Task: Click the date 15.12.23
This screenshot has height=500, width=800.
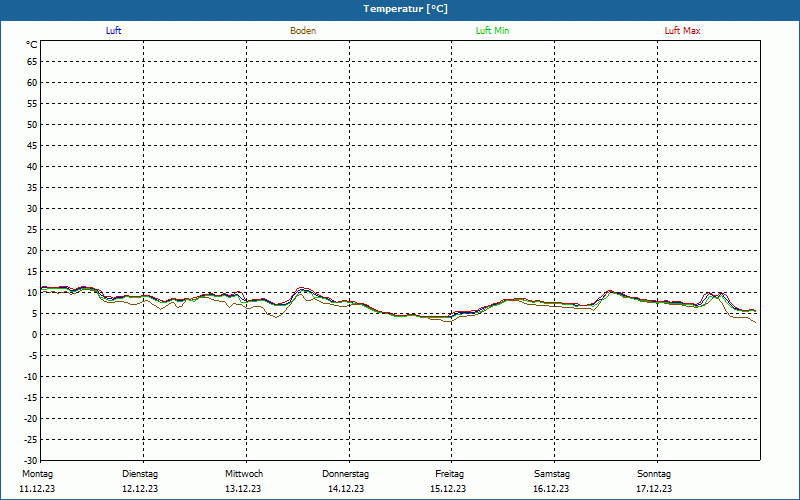Action: pos(448,489)
